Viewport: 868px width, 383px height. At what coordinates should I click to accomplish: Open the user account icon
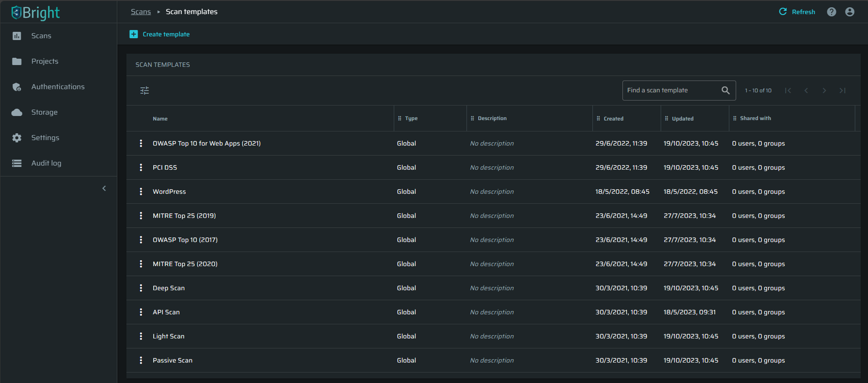pos(850,12)
